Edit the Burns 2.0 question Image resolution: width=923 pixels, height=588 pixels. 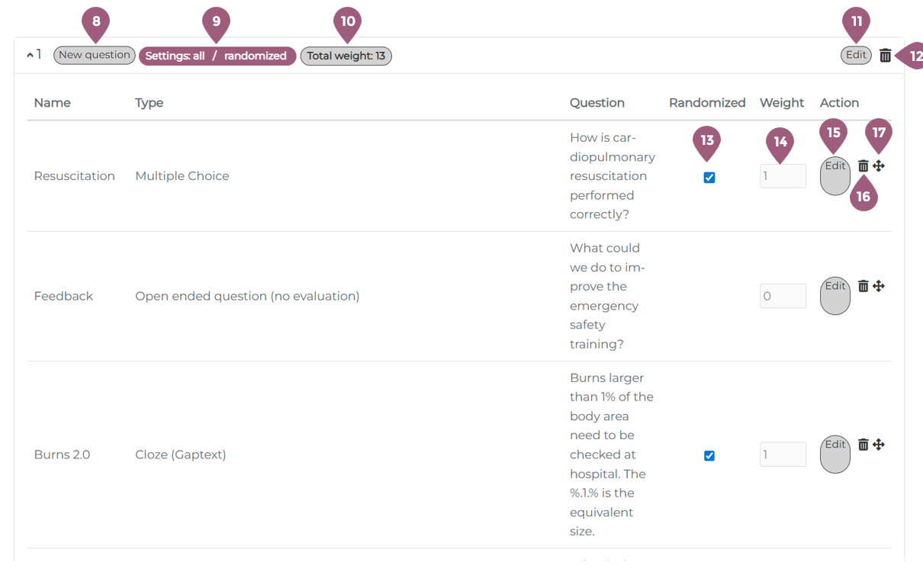tap(835, 454)
